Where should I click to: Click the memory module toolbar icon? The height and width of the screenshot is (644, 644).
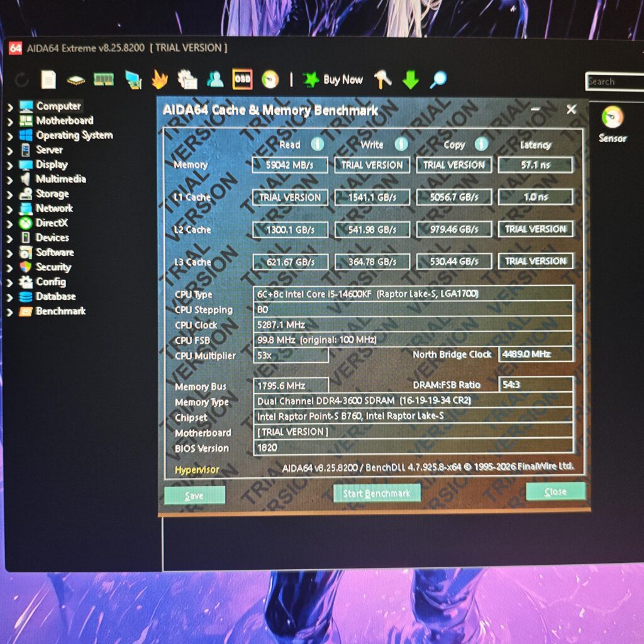pos(103,80)
